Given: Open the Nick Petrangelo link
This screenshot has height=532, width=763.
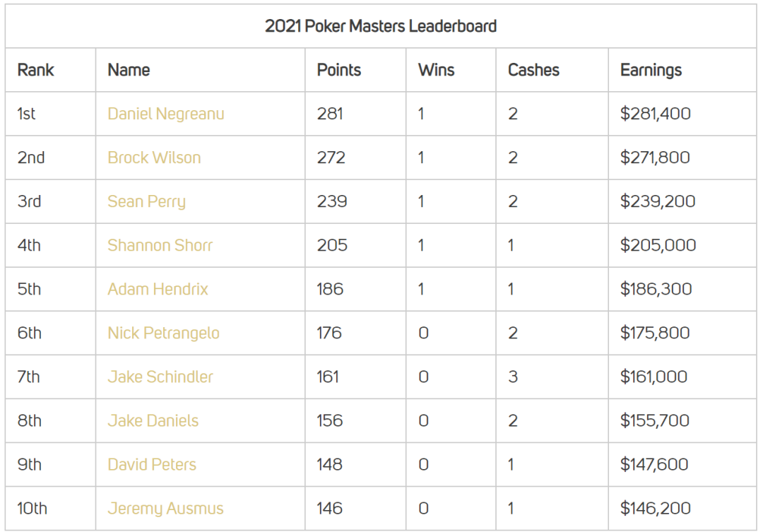Looking at the screenshot, I should click(163, 333).
